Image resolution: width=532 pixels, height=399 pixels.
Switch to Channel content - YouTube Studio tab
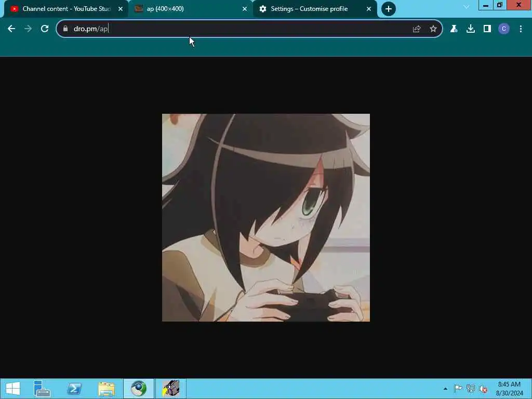(x=65, y=9)
